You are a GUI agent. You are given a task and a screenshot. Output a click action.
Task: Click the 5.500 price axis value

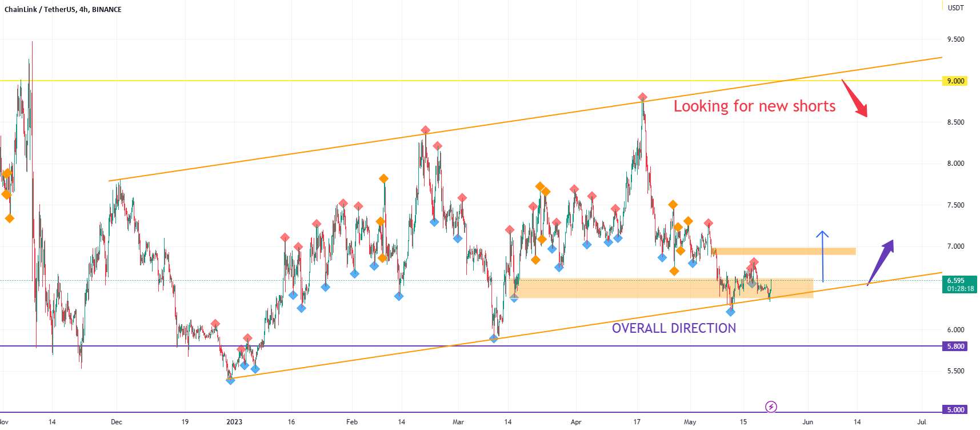tap(955, 371)
